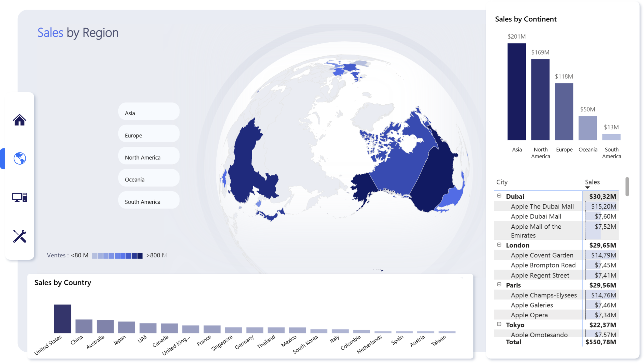
Task: Click the United States country bar
Action: pos(62,319)
